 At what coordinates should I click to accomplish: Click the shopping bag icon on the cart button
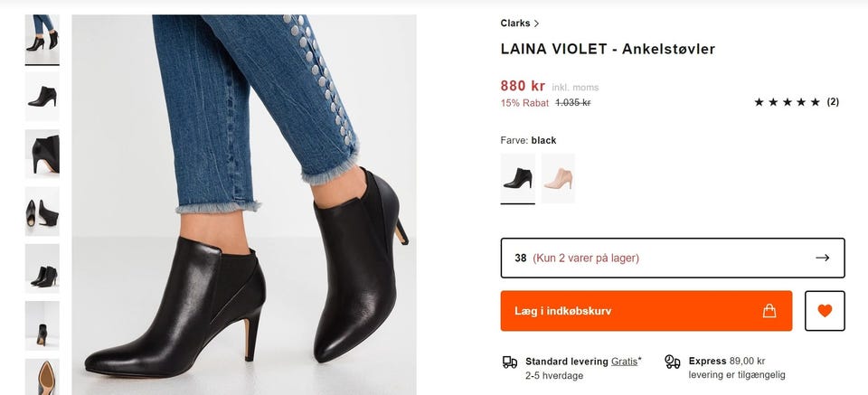point(769,311)
